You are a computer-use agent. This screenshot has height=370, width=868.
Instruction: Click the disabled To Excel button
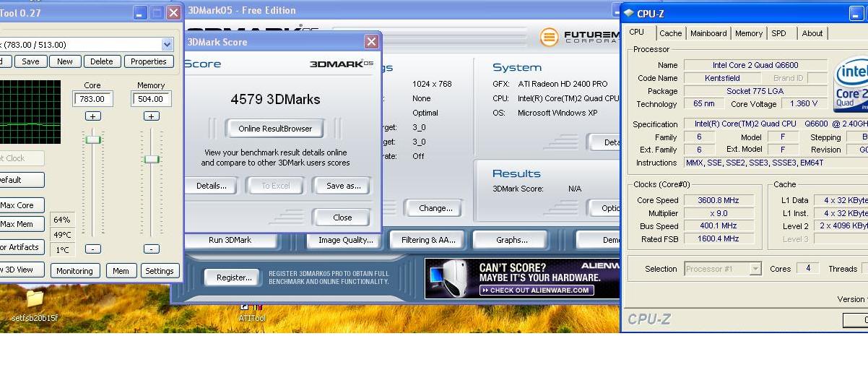[x=275, y=186]
